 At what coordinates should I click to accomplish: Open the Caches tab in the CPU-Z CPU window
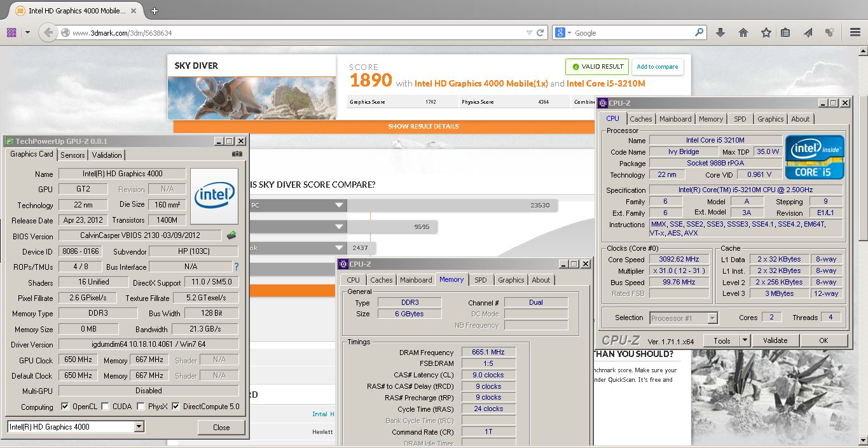pyautogui.click(x=641, y=119)
